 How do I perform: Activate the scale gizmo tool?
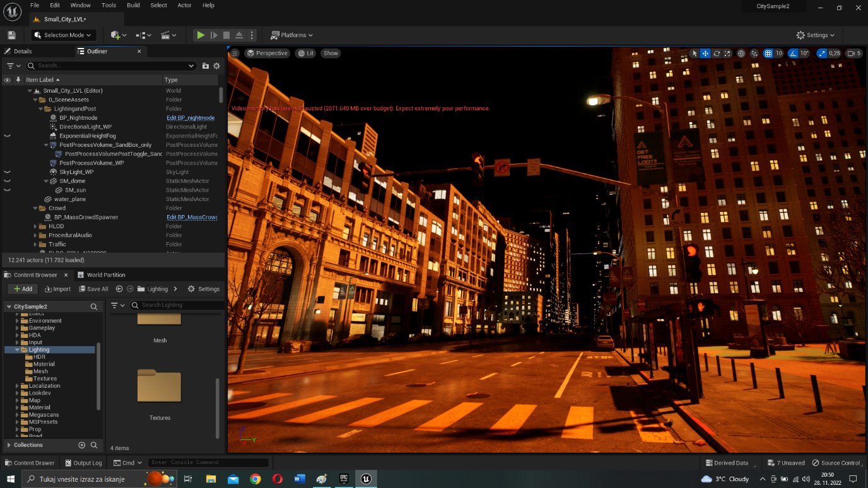click(x=727, y=54)
